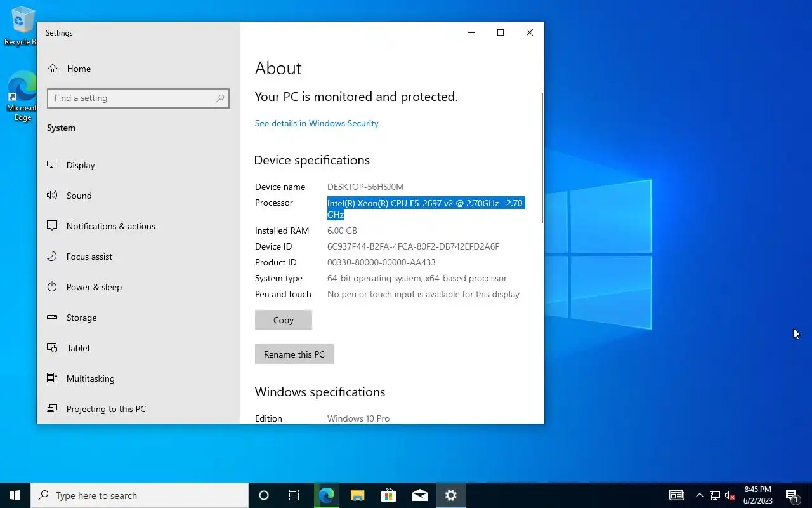Click the Notifications & actions icon

pyautogui.click(x=52, y=226)
